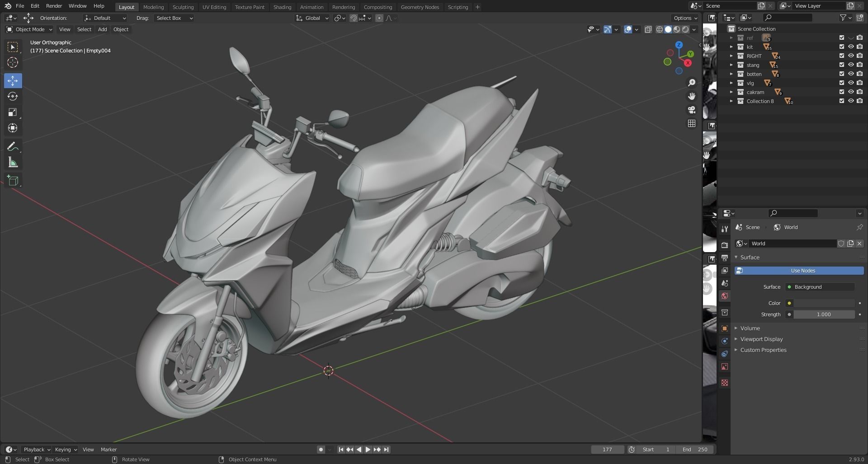
Task: Click the current frame field showing 177
Action: tap(608, 449)
